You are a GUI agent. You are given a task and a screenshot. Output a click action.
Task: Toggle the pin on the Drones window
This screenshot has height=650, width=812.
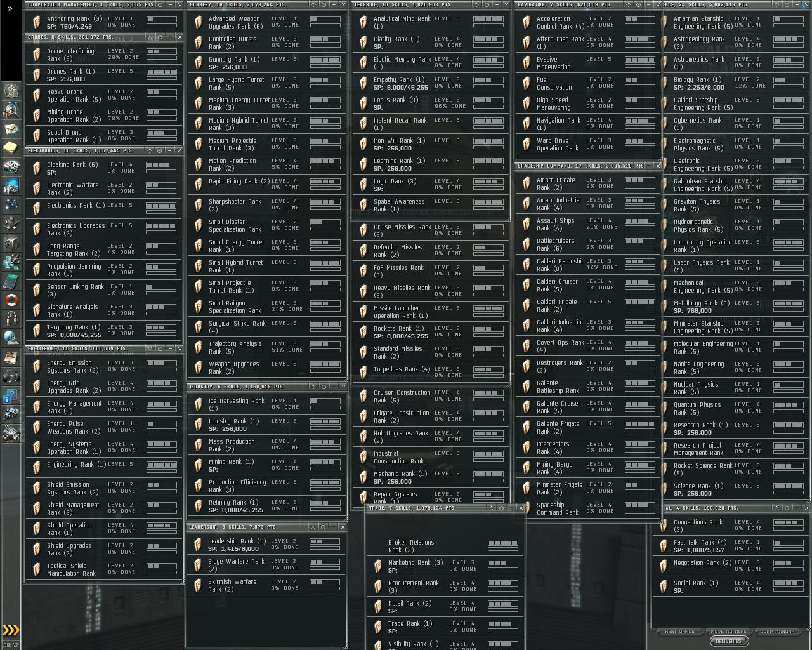(x=150, y=37)
